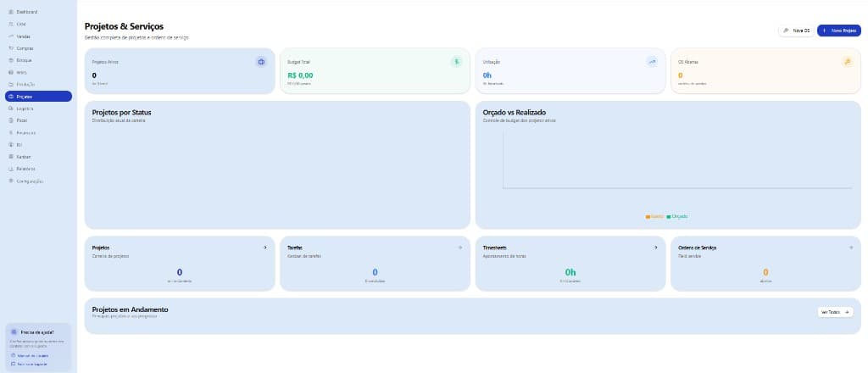This screenshot has width=868, height=373.
Task: Open the support chat link in help box
Action: click(x=29, y=365)
